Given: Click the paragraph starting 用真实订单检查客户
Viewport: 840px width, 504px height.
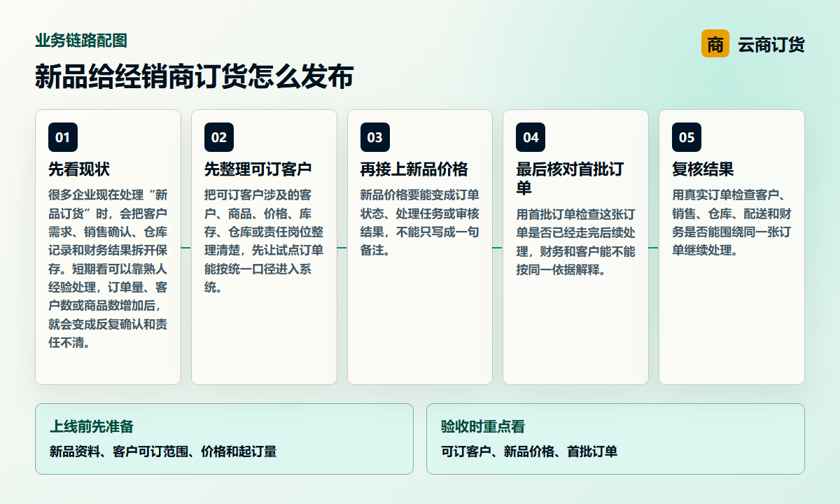Looking at the screenshot, I should coord(731,223).
